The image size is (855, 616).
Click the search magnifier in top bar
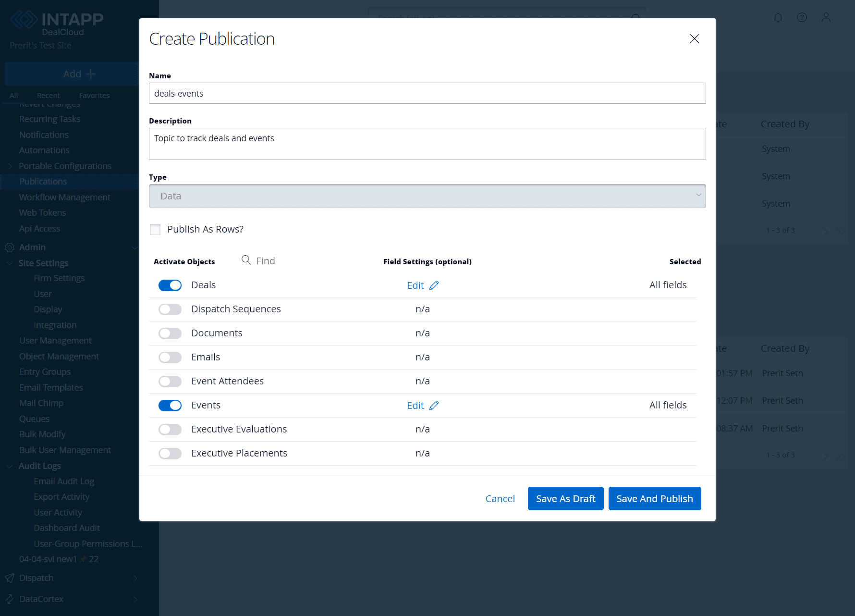point(635,18)
